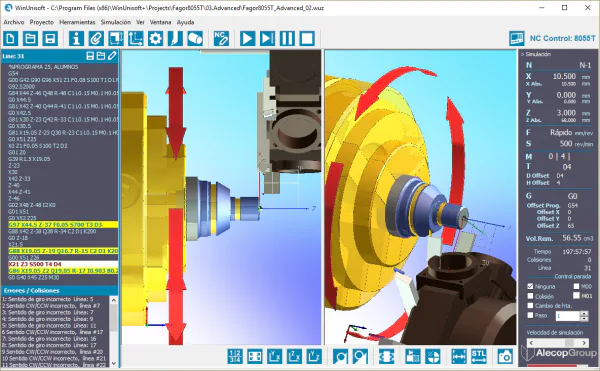Select code line 'G97 X44.5 Z-37'
Image resolution: width=600 pixels, height=371 pixels.
point(63,225)
